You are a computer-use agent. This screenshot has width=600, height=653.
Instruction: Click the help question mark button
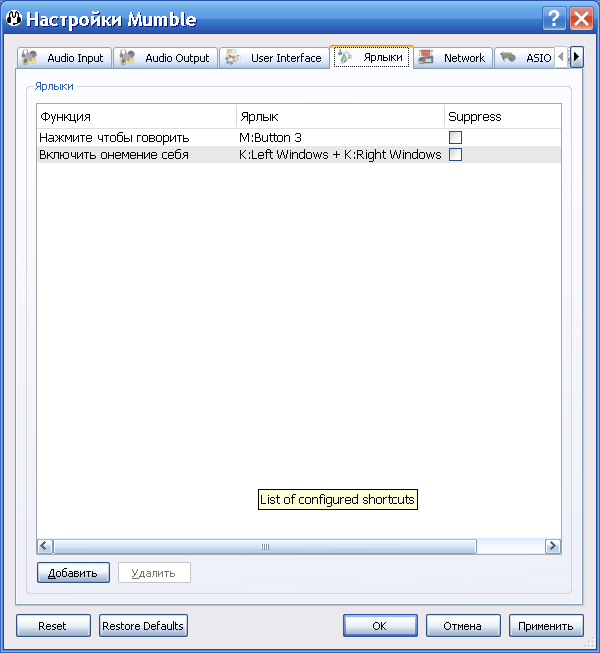pos(554,19)
